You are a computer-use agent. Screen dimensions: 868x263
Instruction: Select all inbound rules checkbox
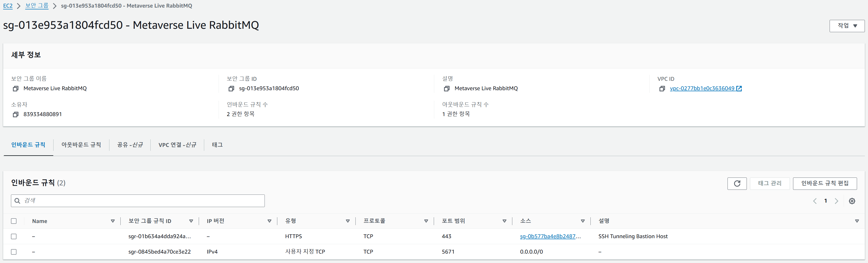click(14, 221)
